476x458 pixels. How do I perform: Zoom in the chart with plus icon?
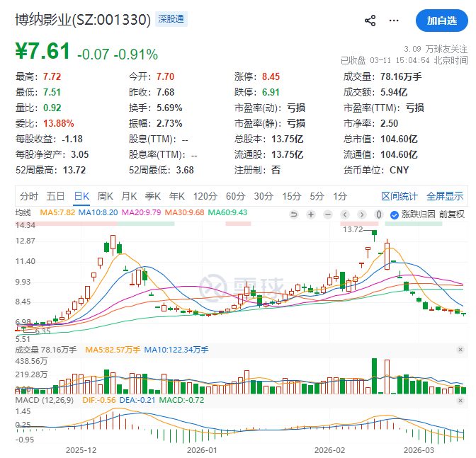pyautogui.click(x=310, y=214)
